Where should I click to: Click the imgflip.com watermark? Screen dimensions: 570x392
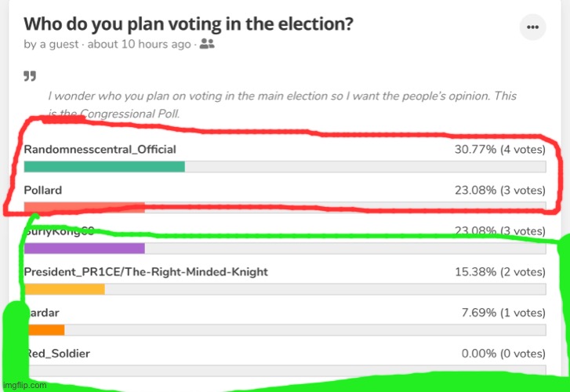25,385
